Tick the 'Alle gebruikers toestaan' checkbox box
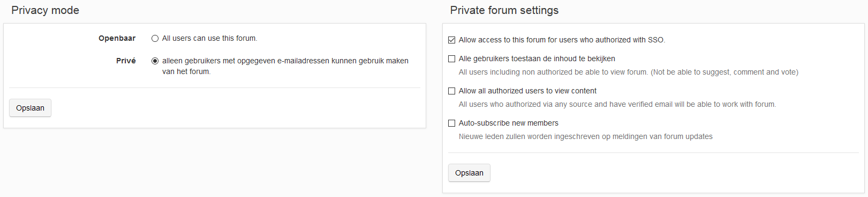The image size is (868, 197). pos(451,59)
